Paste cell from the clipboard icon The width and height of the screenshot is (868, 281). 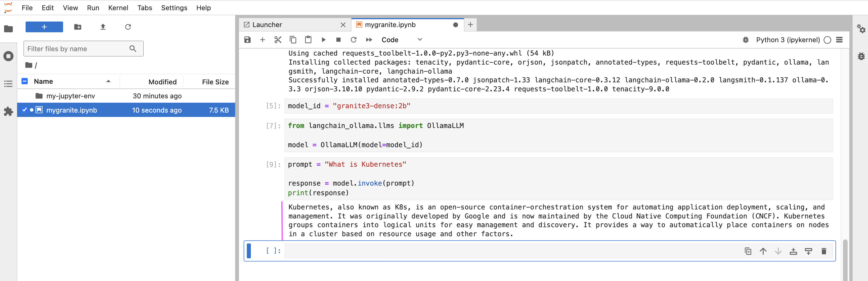[308, 40]
